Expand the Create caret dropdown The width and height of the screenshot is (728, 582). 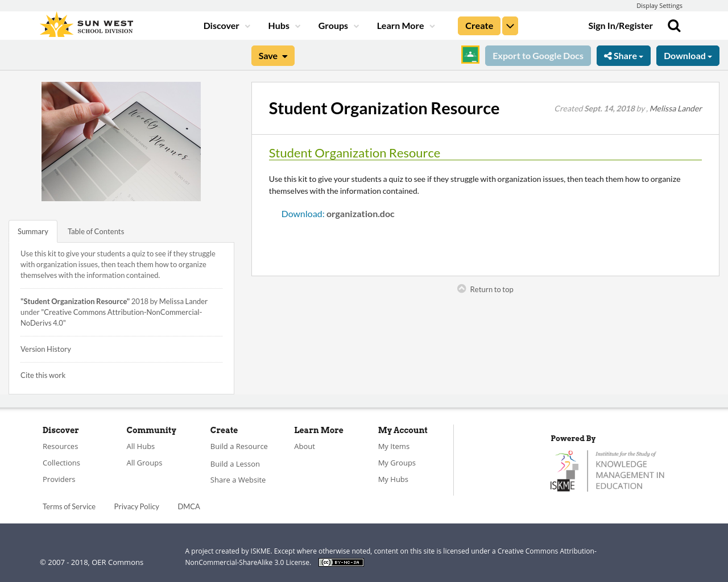[x=510, y=25]
